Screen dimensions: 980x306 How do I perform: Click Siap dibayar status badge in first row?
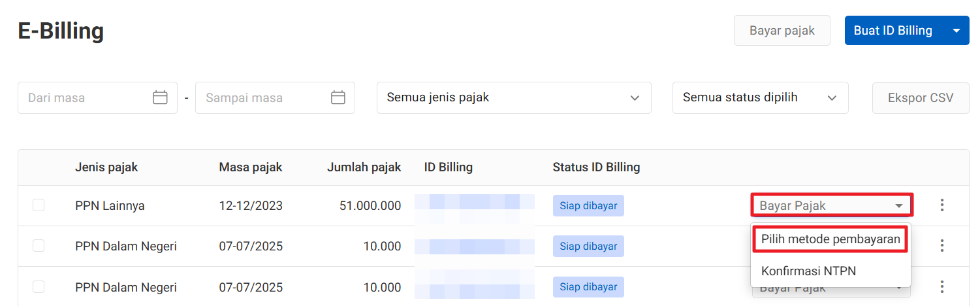point(588,205)
